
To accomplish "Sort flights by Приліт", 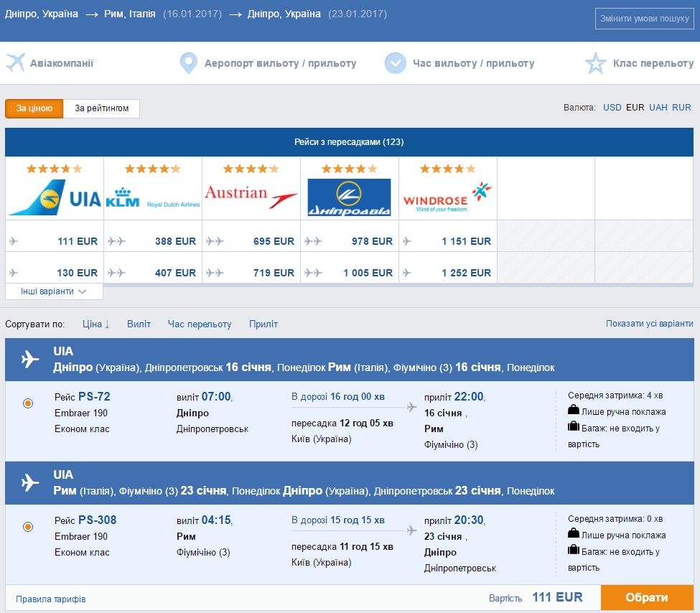I will pos(263,324).
